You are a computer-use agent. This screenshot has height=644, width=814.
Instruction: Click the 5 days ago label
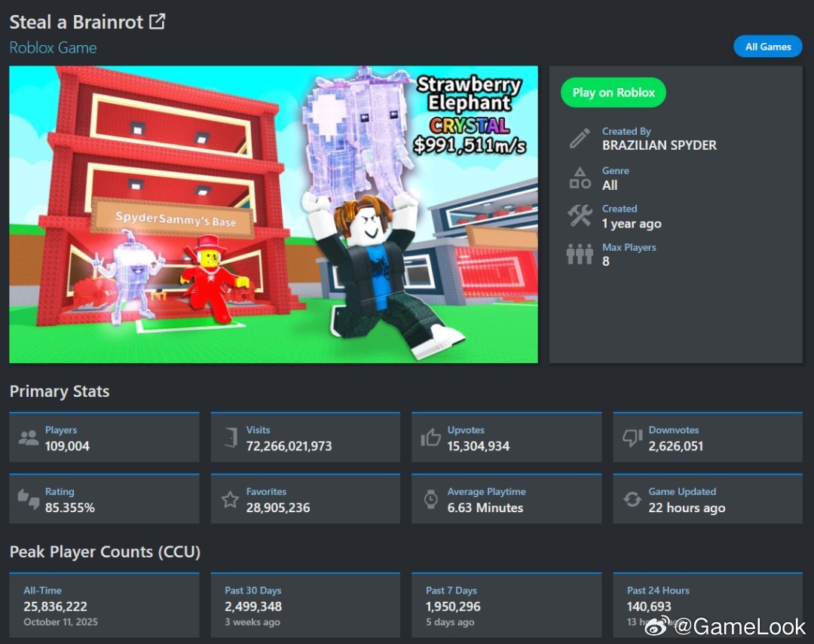[x=449, y=622]
